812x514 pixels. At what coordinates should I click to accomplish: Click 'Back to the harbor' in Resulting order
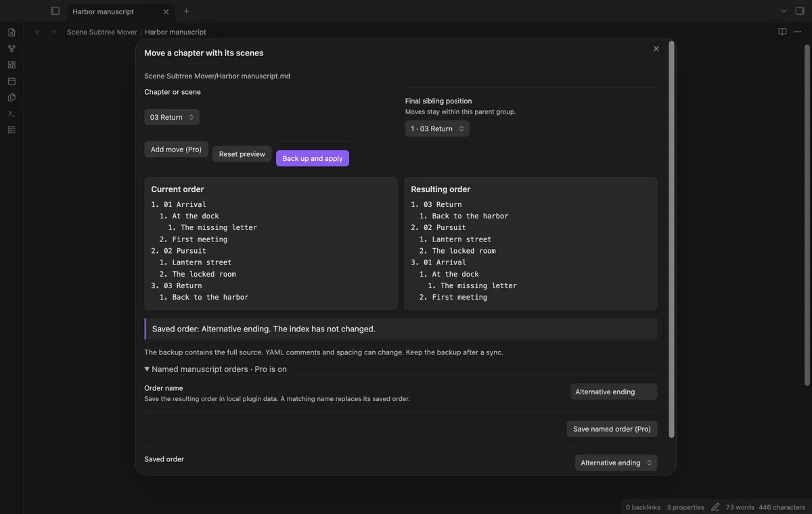tap(470, 216)
